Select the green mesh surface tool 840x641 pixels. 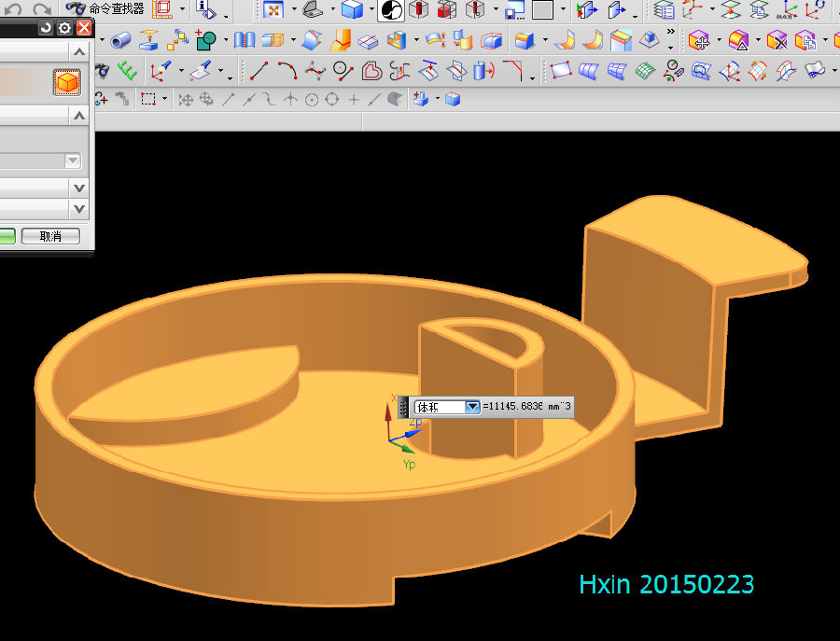pyautogui.click(x=645, y=71)
